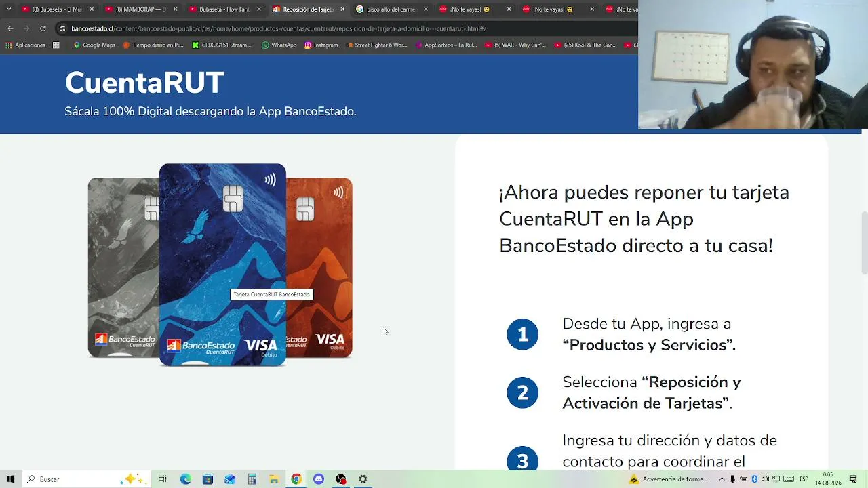Focus the bancoestado.cl address bar
Viewport: 868px width, 488px height.
(346, 28)
